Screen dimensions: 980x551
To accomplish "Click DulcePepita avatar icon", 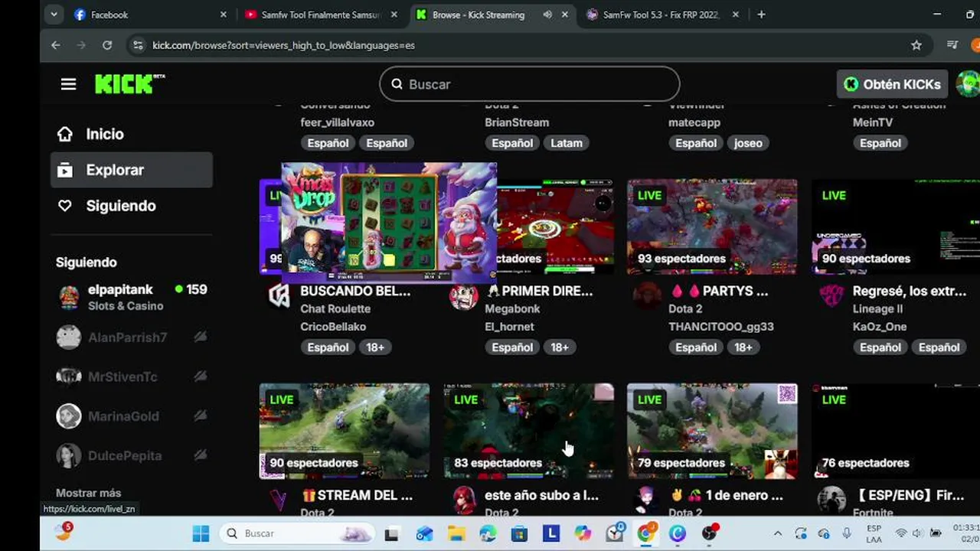I will [x=69, y=455].
